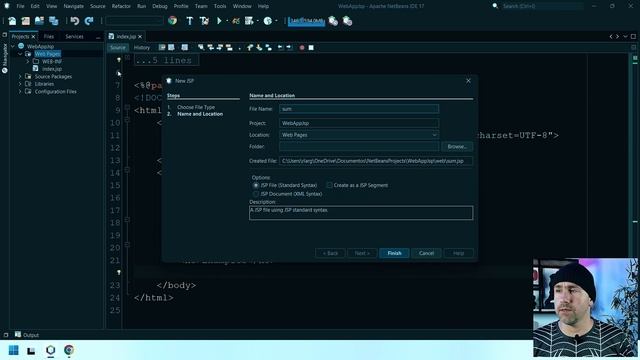This screenshot has width=640, height=360.
Task: Switch to the Services tab
Action: [x=74, y=37]
